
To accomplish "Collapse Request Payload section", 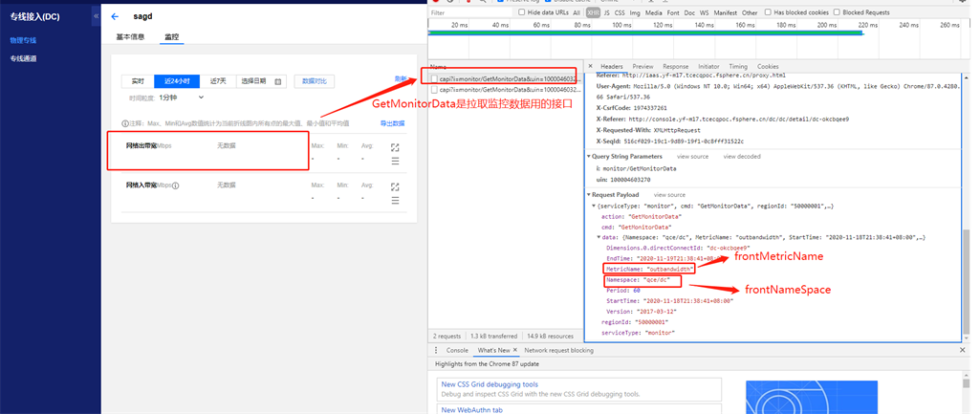I will (589, 195).
